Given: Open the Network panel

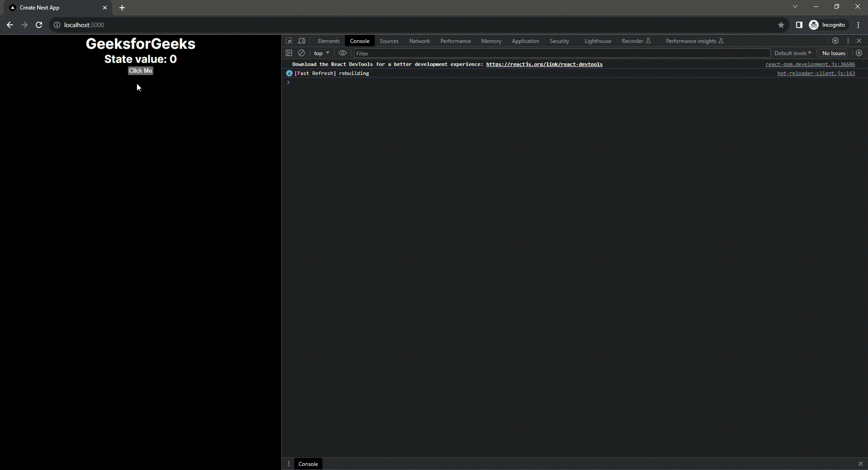Looking at the screenshot, I should click(x=420, y=41).
